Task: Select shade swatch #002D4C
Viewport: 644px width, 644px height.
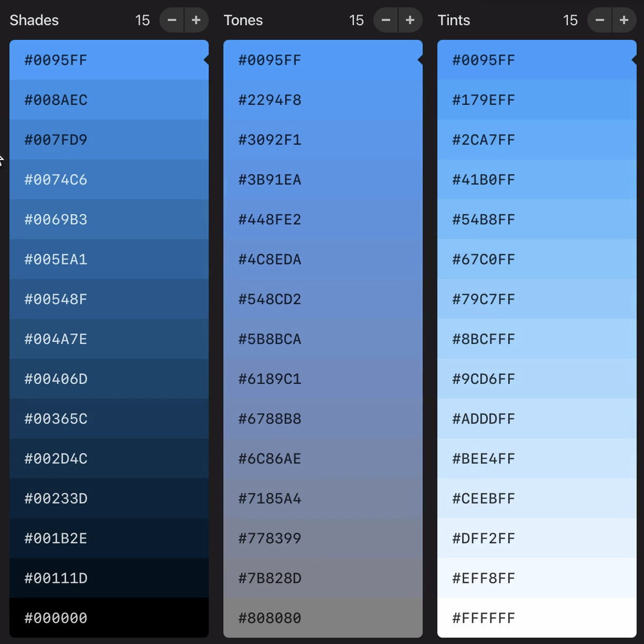Action: click(109, 458)
